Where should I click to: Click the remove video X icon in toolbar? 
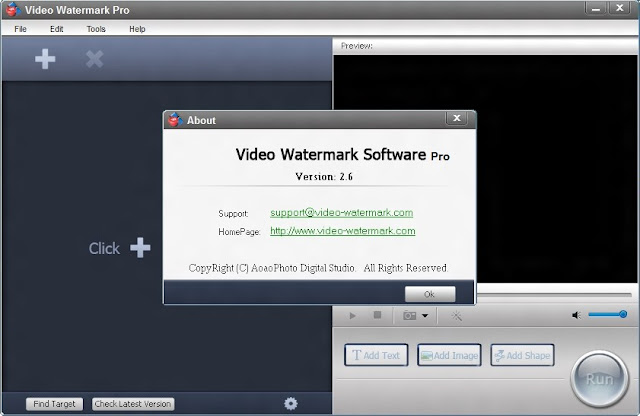coord(94,59)
